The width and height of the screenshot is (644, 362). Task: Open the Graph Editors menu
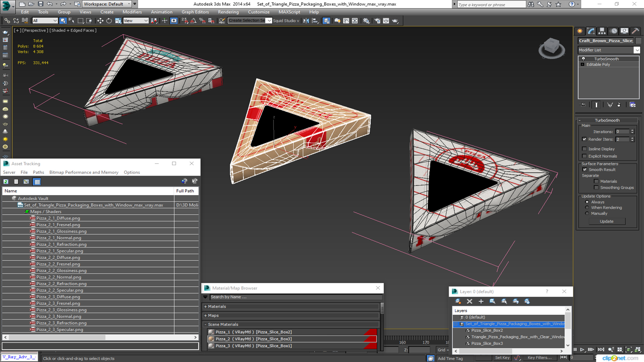[195, 12]
